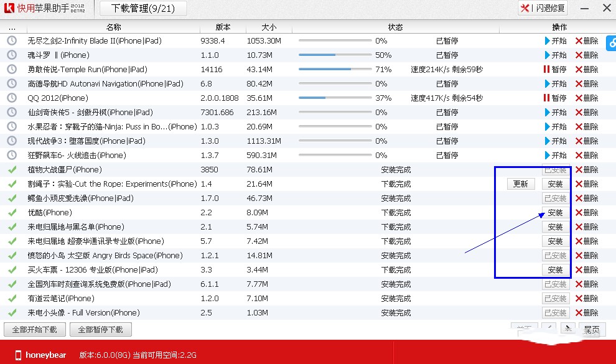Screen dimensions: 616x364
Task: Click the blue share icon at right edge
Action: (x=610, y=45)
